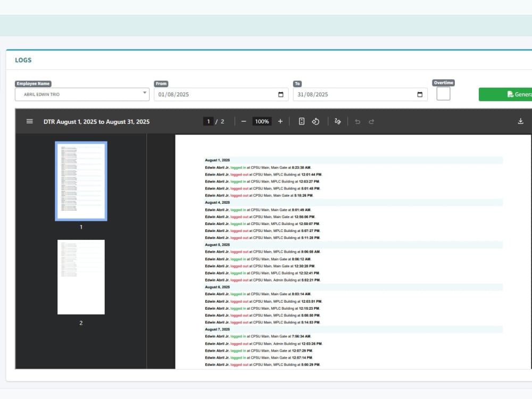Viewport: 532px width, 399px height.
Task: Select the page 1 thumbnail
Action: pyautogui.click(x=81, y=181)
